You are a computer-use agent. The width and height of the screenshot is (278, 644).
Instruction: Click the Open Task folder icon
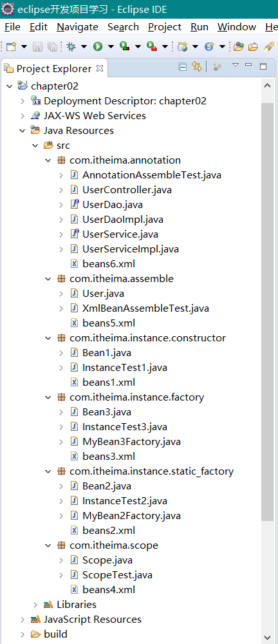[254, 46]
